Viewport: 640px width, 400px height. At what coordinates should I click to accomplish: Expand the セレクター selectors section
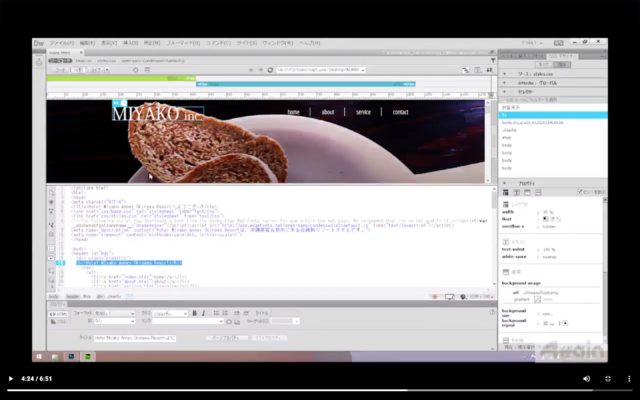[504, 92]
